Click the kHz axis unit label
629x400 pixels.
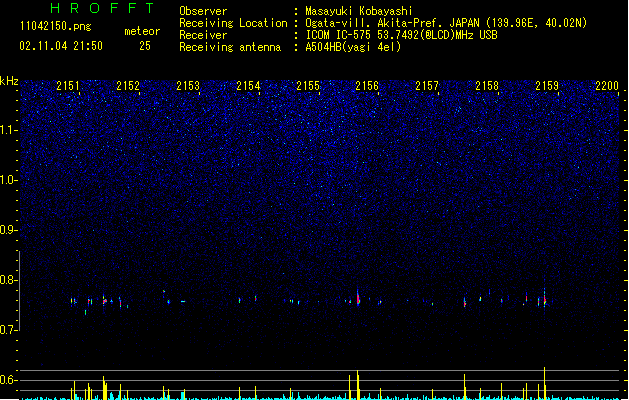pyautogui.click(x=9, y=81)
